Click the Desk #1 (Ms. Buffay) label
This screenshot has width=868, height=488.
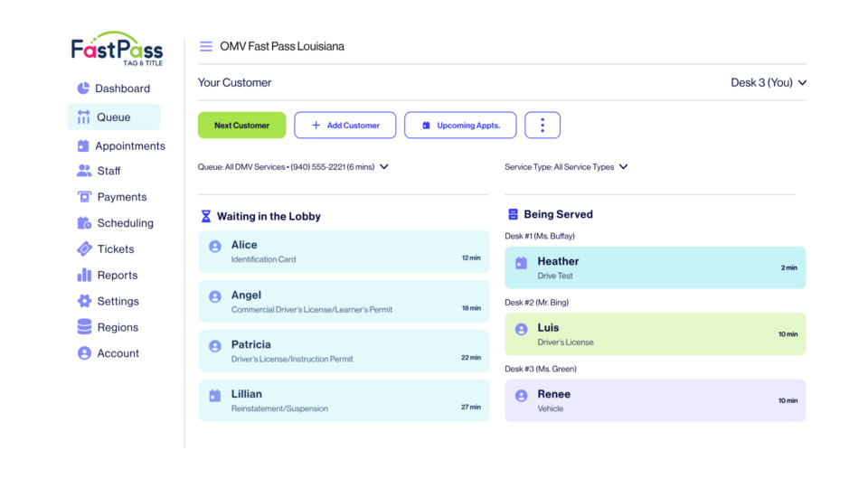tap(540, 236)
